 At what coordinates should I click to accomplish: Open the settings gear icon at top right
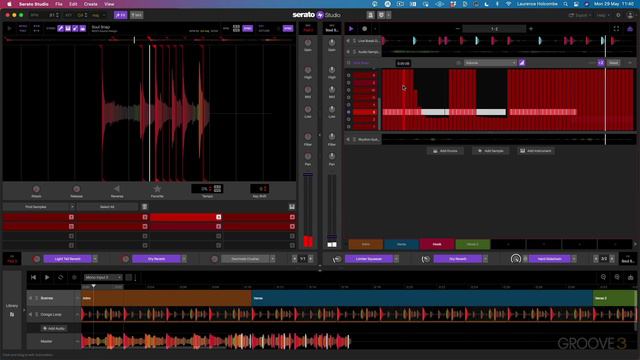pyautogui.click(x=618, y=15)
